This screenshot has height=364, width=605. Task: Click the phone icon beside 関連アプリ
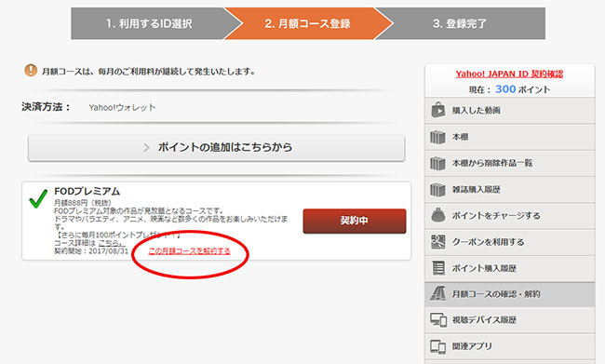[x=438, y=346]
